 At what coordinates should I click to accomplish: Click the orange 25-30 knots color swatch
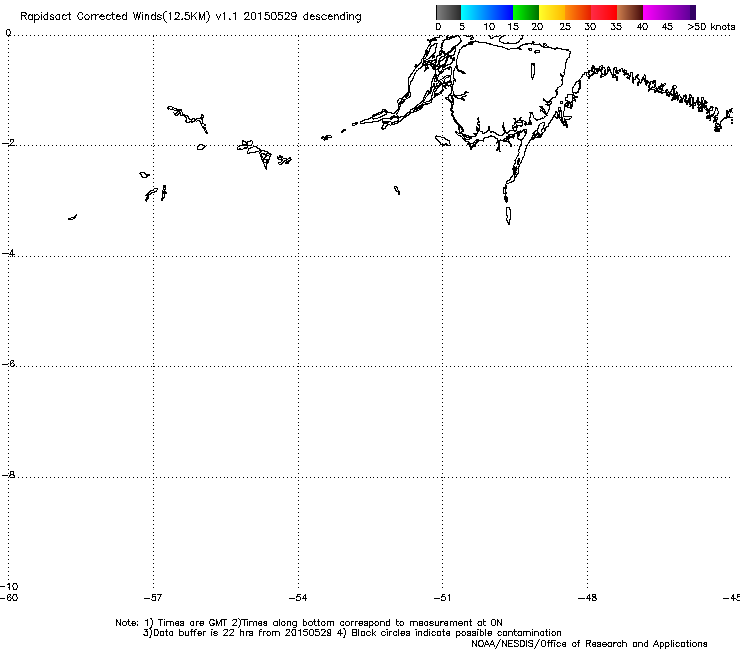[x=578, y=12]
